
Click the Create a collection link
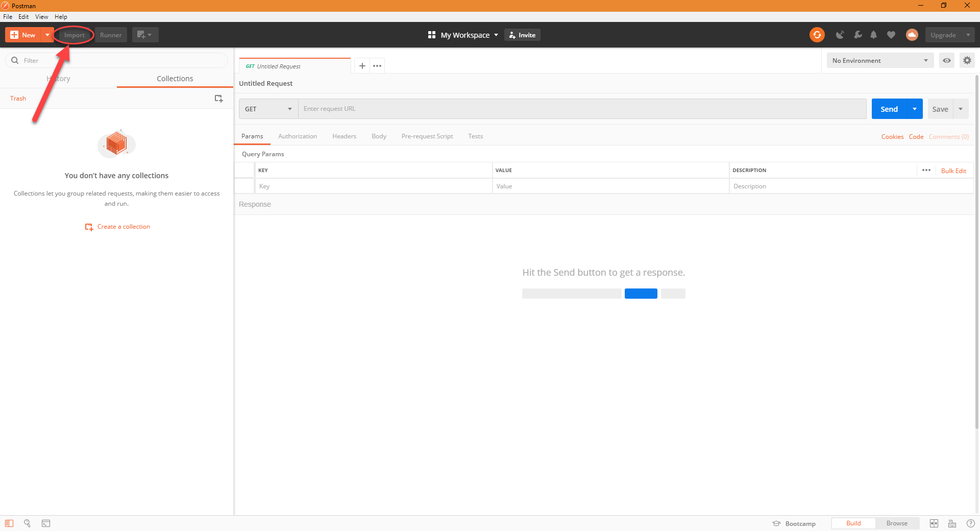click(118, 227)
